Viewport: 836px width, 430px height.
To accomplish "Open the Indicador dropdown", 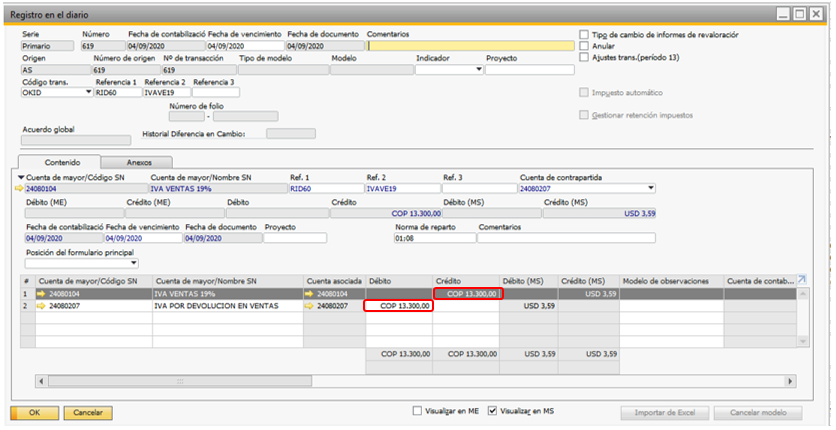I will tap(477, 70).
